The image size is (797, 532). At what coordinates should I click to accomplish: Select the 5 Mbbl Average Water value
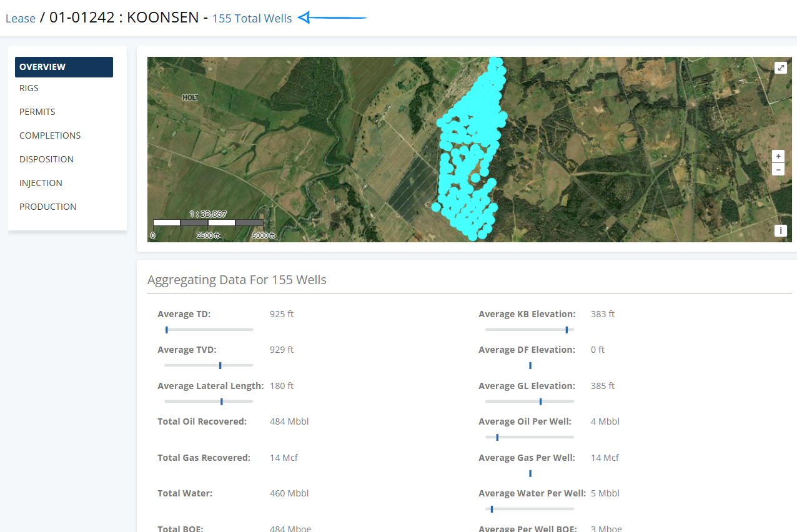coord(605,493)
